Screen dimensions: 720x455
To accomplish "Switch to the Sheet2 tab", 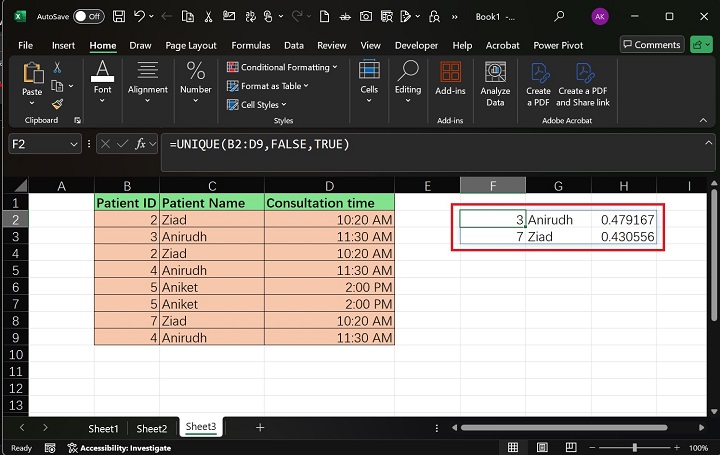I will pyautogui.click(x=152, y=427).
